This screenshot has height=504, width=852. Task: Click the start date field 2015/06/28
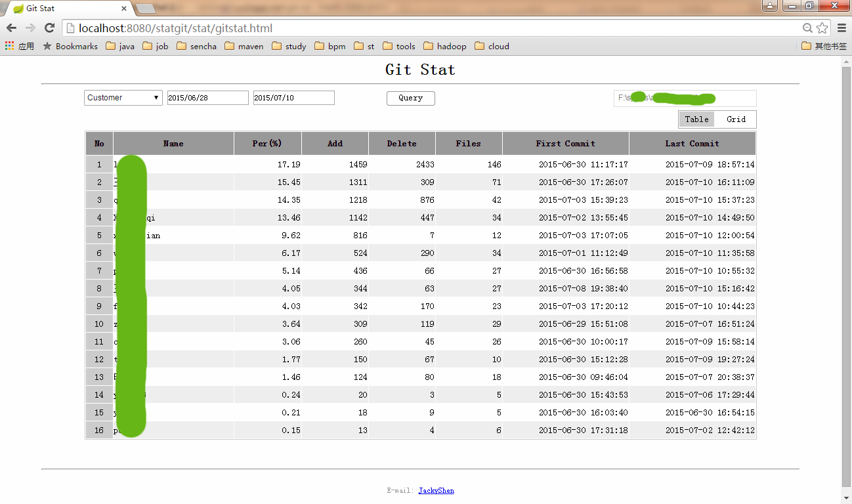[x=207, y=98]
